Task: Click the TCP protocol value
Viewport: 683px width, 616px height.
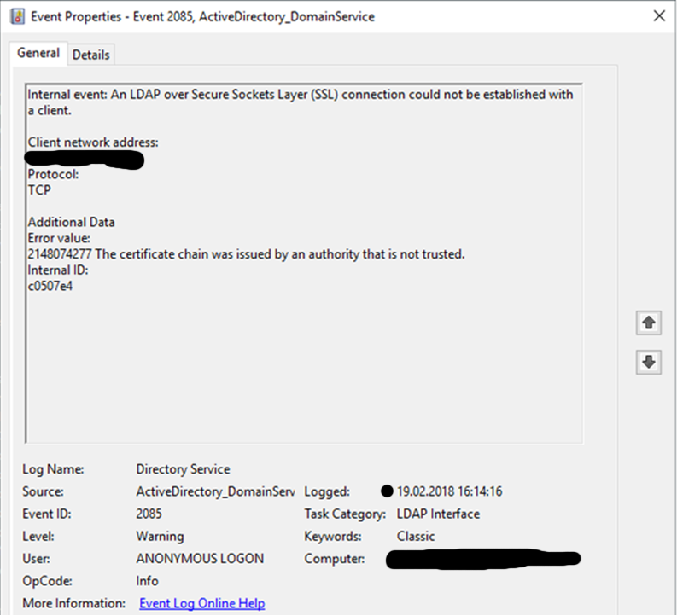Action: (x=39, y=190)
